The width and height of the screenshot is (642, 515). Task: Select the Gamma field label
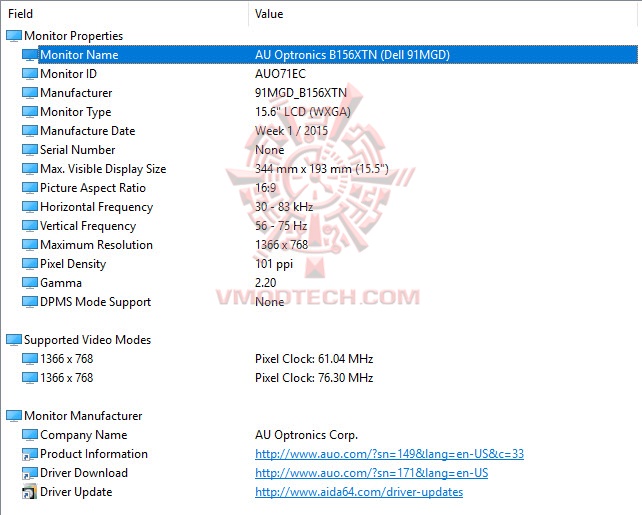(61, 283)
